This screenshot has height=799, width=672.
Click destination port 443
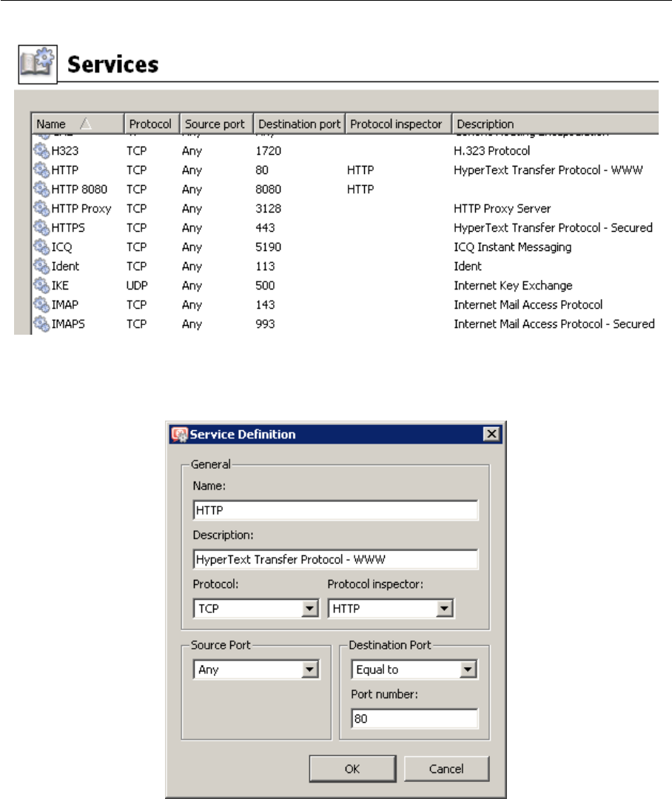tap(265, 228)
